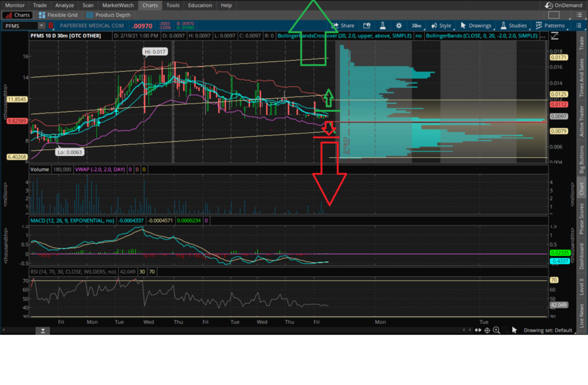Open Times And Sales sidebar panel
This screenshot has width=588, height=385.
[x=582, y=78]
